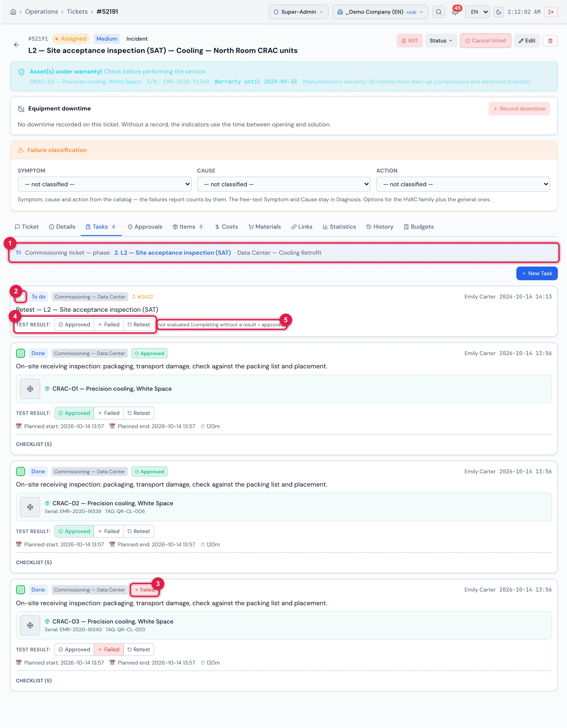
Task: Switch to the Approvals tab
Action: (x=145, y=227)
